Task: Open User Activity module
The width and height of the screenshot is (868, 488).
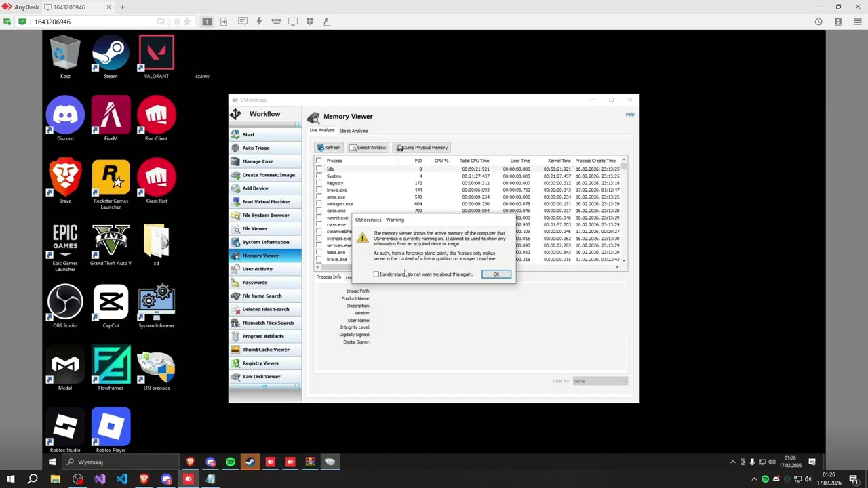Action: click(x=265, y=269)
